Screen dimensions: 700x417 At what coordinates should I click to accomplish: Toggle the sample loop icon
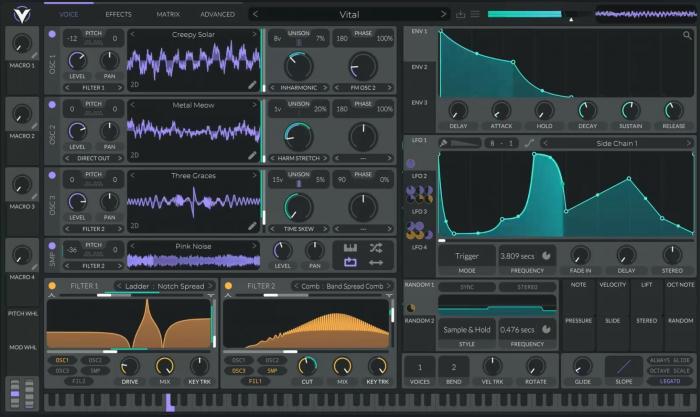point(350,263)
